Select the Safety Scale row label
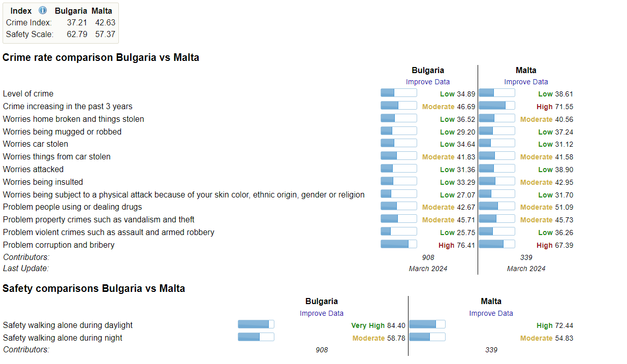Viewport: 627px width, 364px height. point(29,35)
